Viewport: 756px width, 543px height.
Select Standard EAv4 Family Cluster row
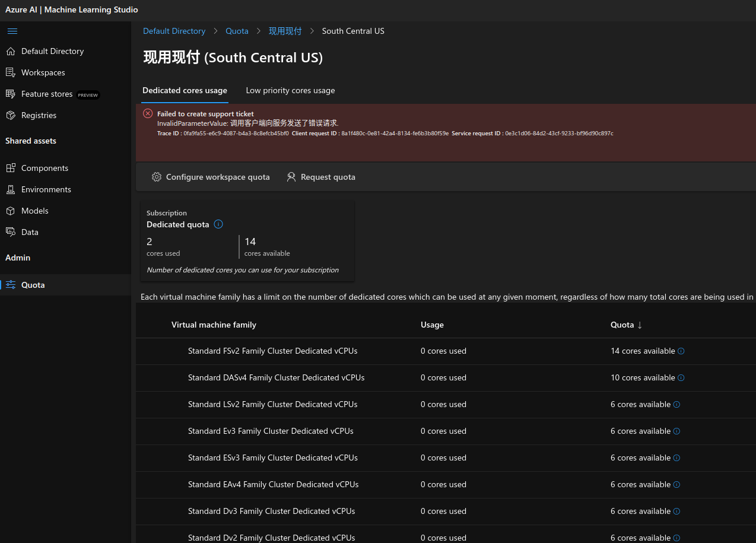pos(446,485)
